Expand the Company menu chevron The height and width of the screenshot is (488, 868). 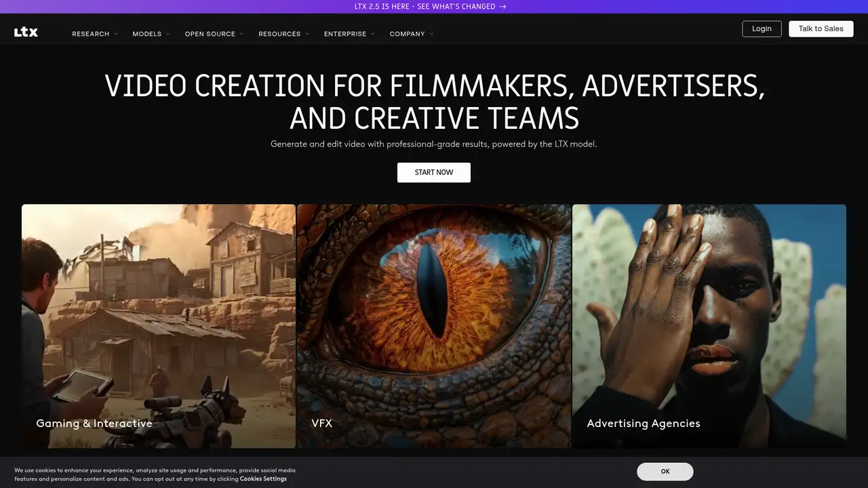click(431, 34)
